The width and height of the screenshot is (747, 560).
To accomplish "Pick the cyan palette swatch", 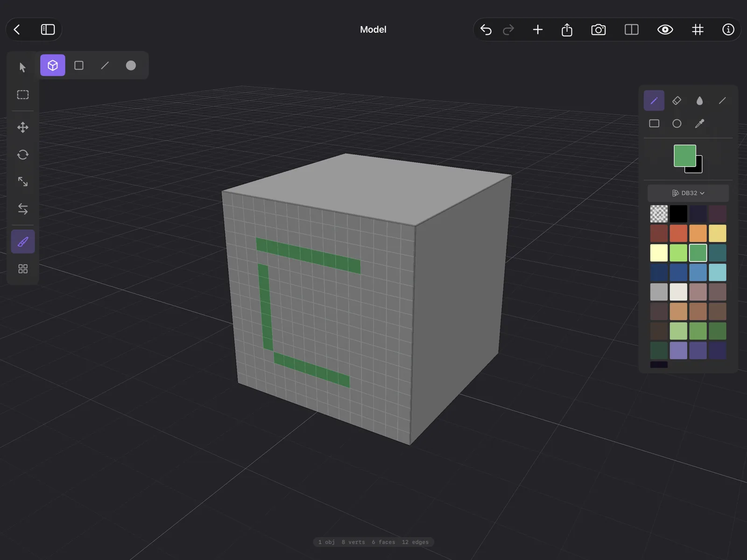I will (718, 273).
